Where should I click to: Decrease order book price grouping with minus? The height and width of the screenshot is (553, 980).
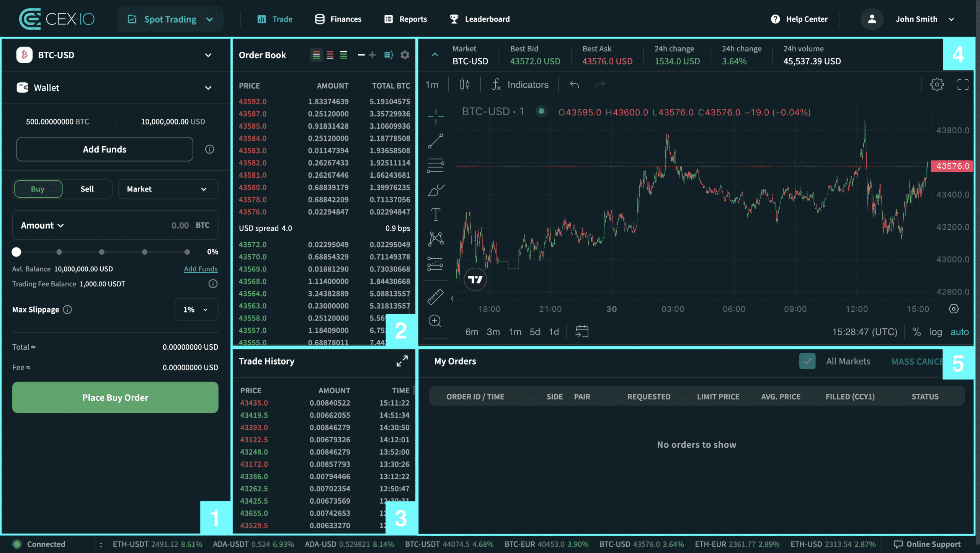click(x=361, y=55)
